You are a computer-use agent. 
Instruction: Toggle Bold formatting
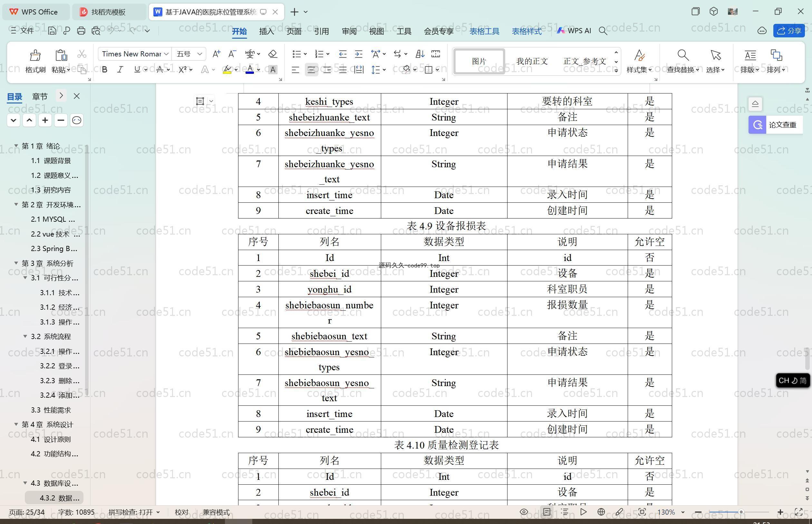click(105, 69)
